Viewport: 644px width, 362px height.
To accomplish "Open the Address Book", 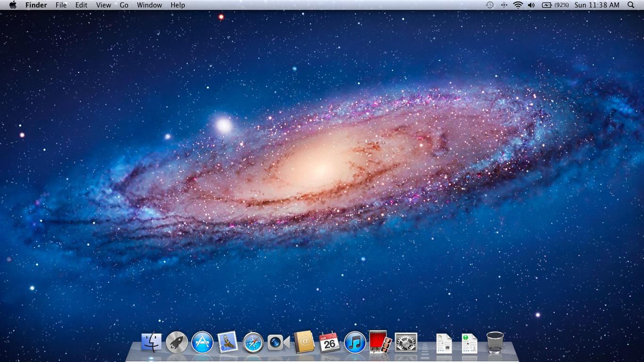I will (x=304, y=342).
